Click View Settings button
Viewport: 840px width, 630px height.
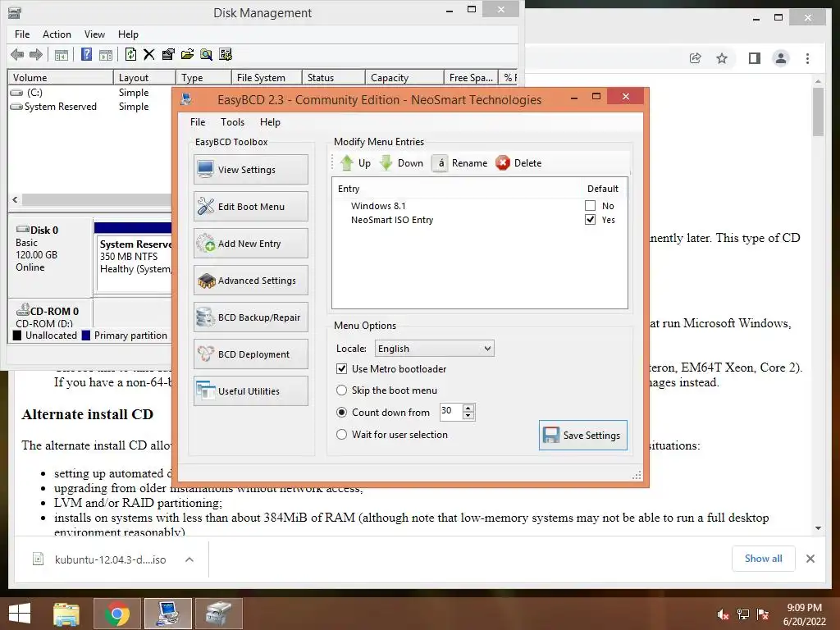click(251, 169)
